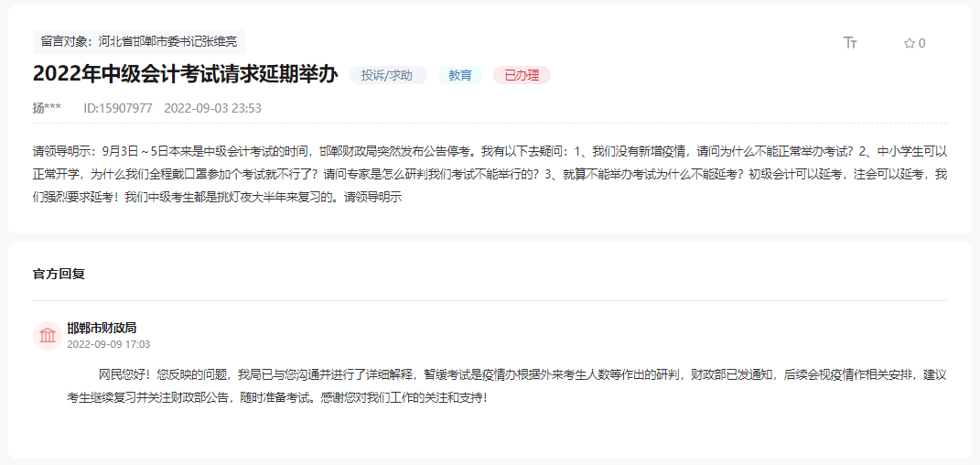Click the 留言对象 recipient label
The image size is (980, 465).
pos(139,42)
